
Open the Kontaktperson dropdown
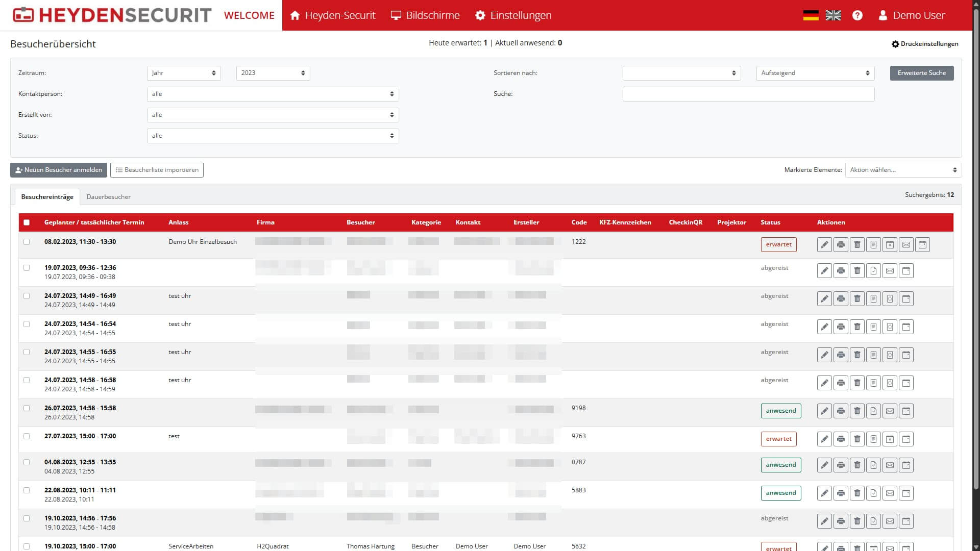(x=273, y=94)
